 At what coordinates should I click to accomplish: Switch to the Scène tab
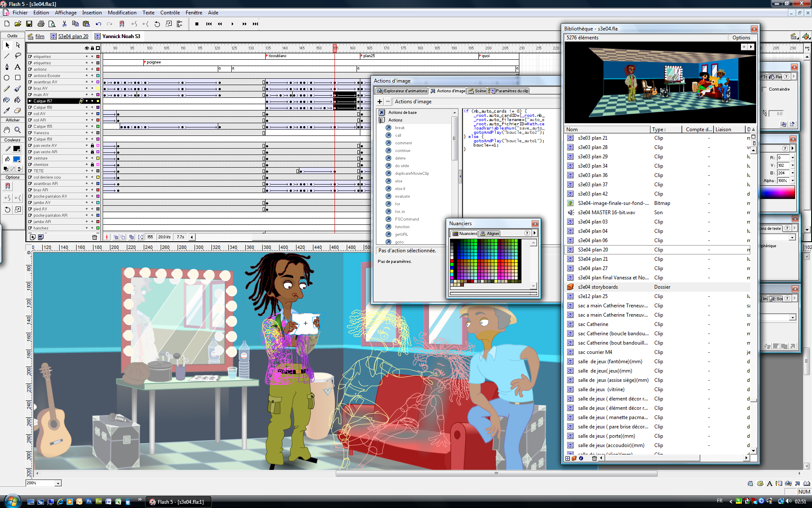click(477, 91)
